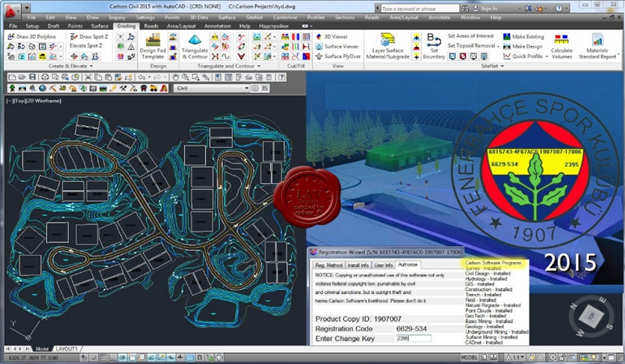The height and width of the screenshot is (364, 625).
Task: Expand the Triangulate and Contour panel
Action: point(229,66)
